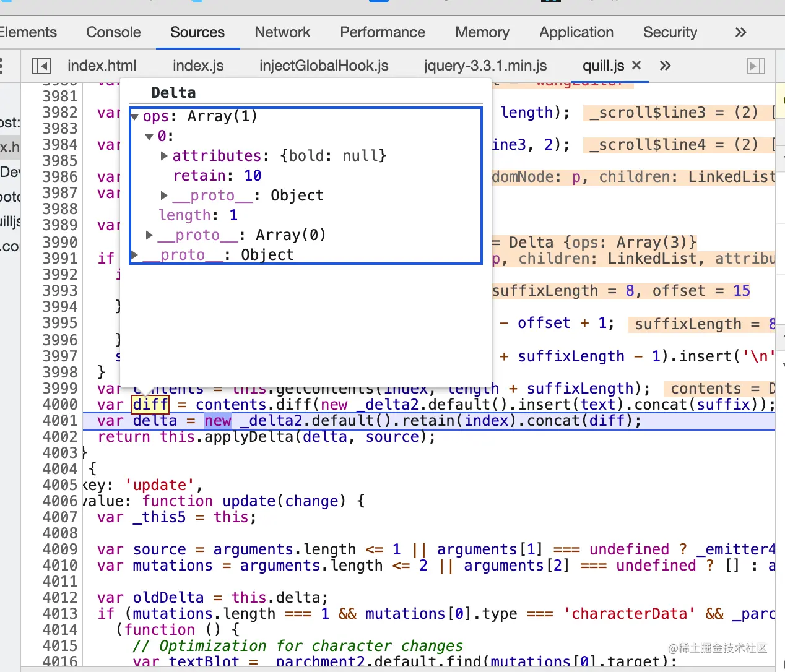Viewport: 785px width, 672px height.
Task: Set breakpoint on line 3991
Action: [60, 259]
